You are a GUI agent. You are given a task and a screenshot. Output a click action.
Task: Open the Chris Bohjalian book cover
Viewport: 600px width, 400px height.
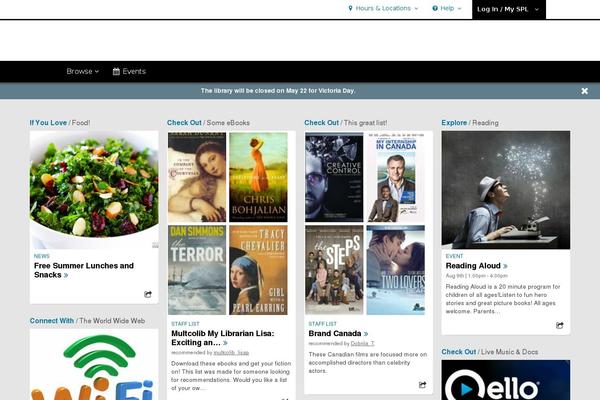258,177
